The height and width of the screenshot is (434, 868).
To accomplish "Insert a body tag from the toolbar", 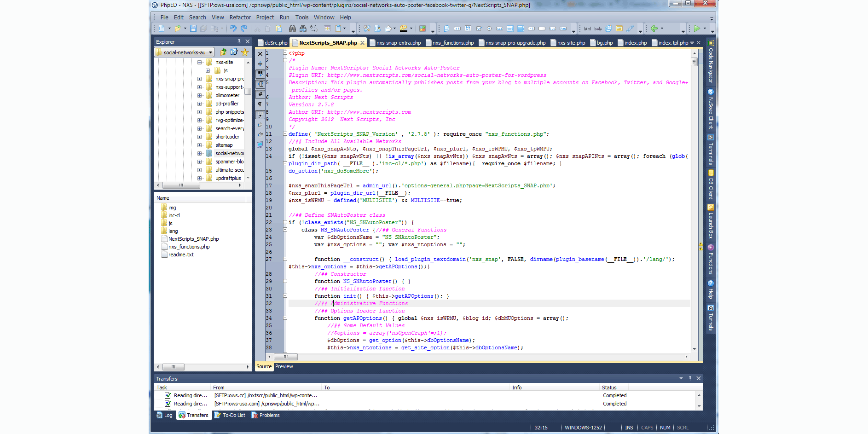I will click(598, 29).
